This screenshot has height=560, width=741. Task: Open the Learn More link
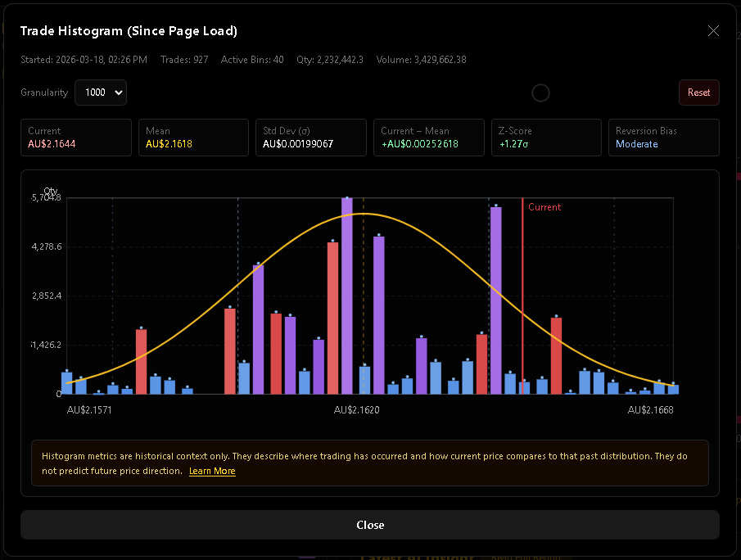(212, 471)
